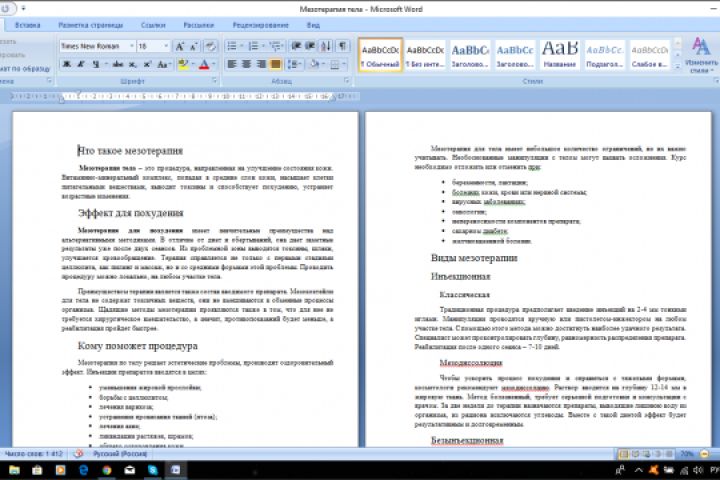Apply numbered list icon
This screenshot has height=480, width=720.
click(253, 46)
